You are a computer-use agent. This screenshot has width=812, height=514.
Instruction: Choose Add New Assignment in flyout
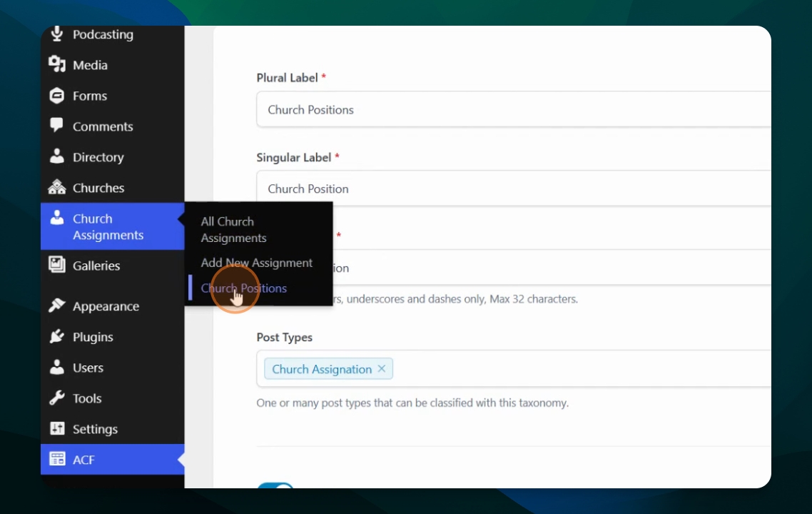pos(257,263)
